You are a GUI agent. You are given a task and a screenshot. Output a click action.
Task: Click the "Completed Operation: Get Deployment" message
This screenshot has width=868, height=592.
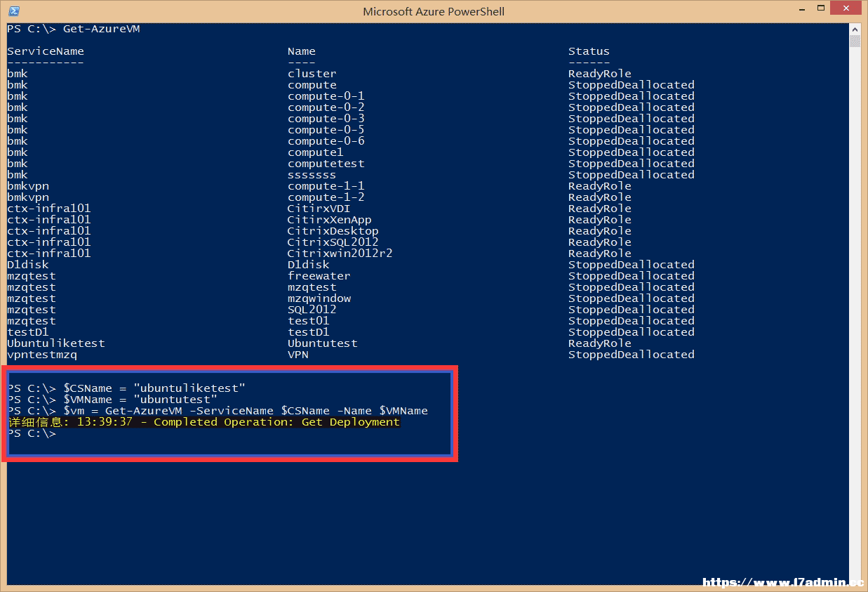tap(277, 422)
